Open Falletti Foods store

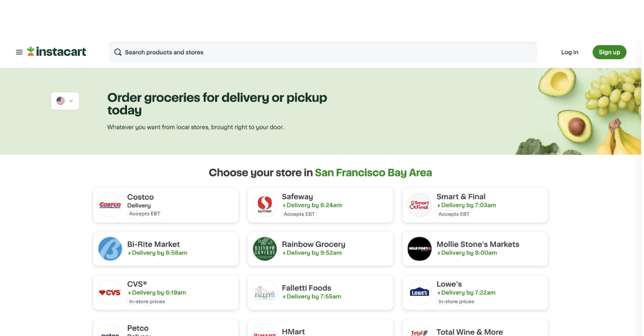click(x=320, y=293)
